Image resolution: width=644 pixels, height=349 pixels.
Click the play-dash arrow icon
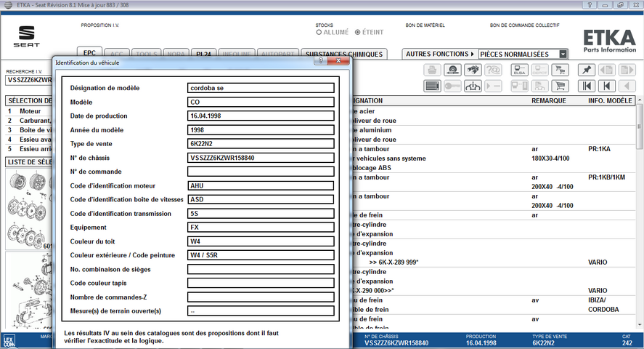(493, 86)
